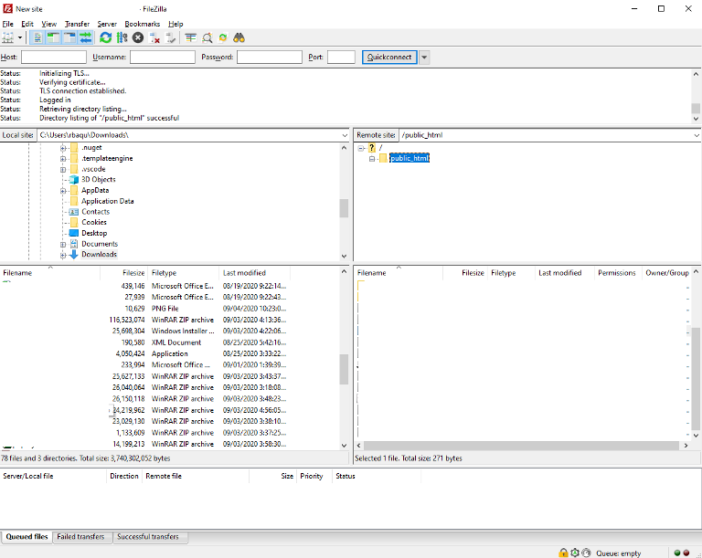Click the Password input field
This screenshot has width=702, height=558.
(x=270, y=57)
